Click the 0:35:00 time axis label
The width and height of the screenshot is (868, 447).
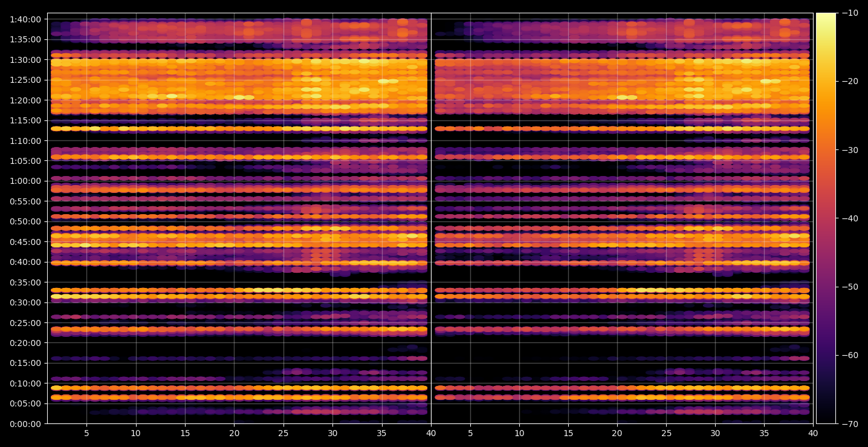click(x=25, y=282)
